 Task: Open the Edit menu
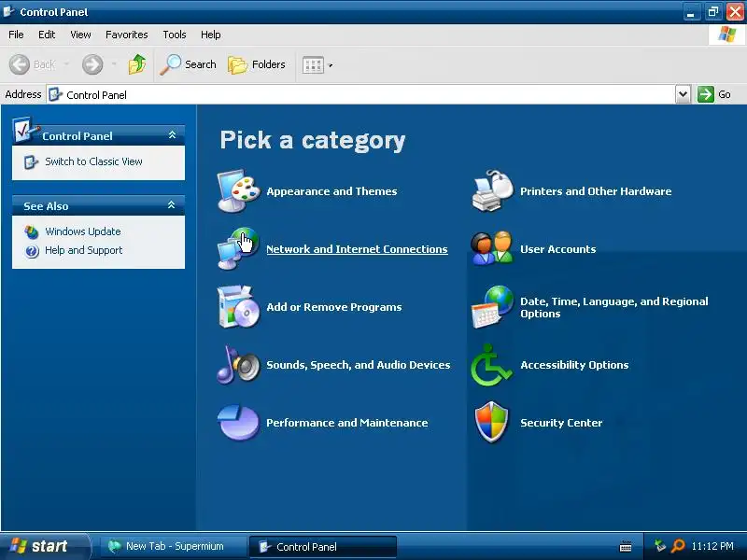pyautogui.click(x=47, y=35)
